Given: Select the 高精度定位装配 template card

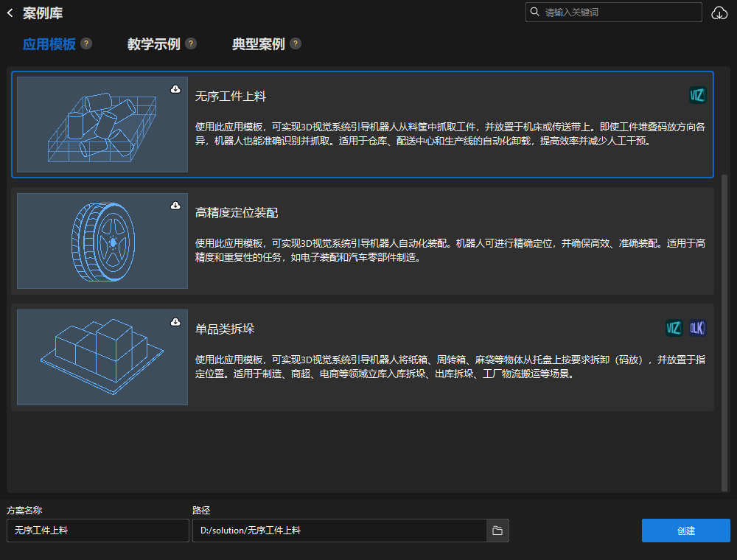Looking at the screenshot, I should coord(442,240).
